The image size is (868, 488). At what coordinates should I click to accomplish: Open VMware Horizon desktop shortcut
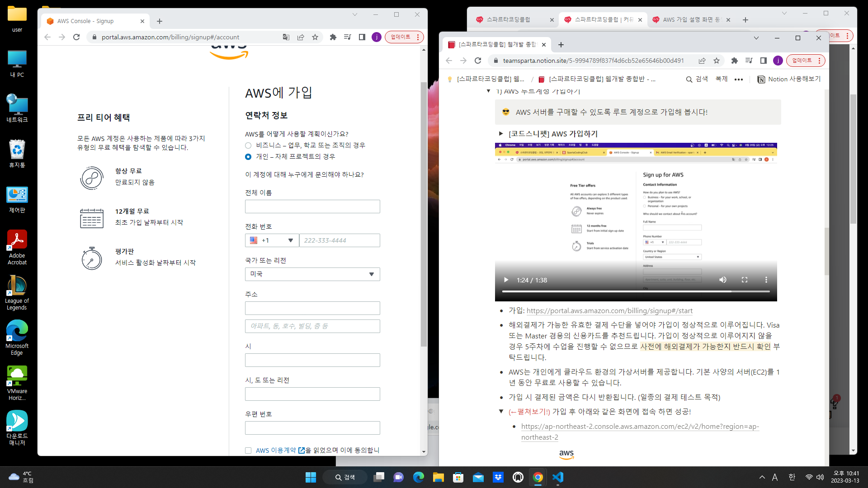(17, 383)
